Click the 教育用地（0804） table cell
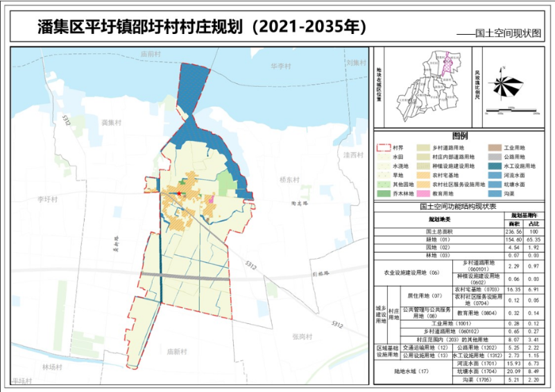 click(478, 313)
